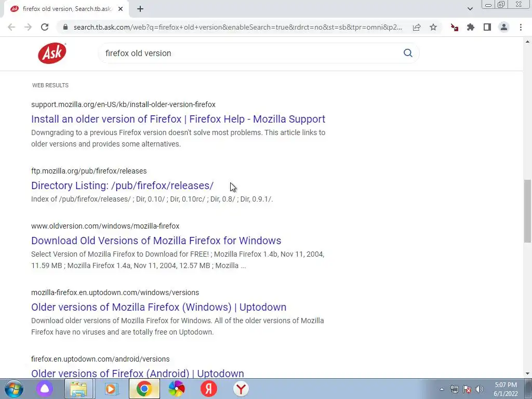Click the scrollbar up arrow
This screenshot has height=399, width=532.
pos(527,42)
